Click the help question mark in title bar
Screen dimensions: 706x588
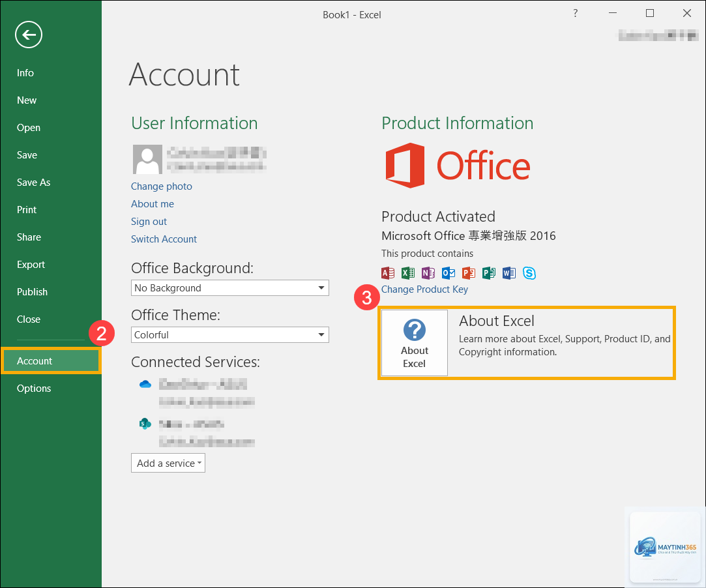point(575,14)
